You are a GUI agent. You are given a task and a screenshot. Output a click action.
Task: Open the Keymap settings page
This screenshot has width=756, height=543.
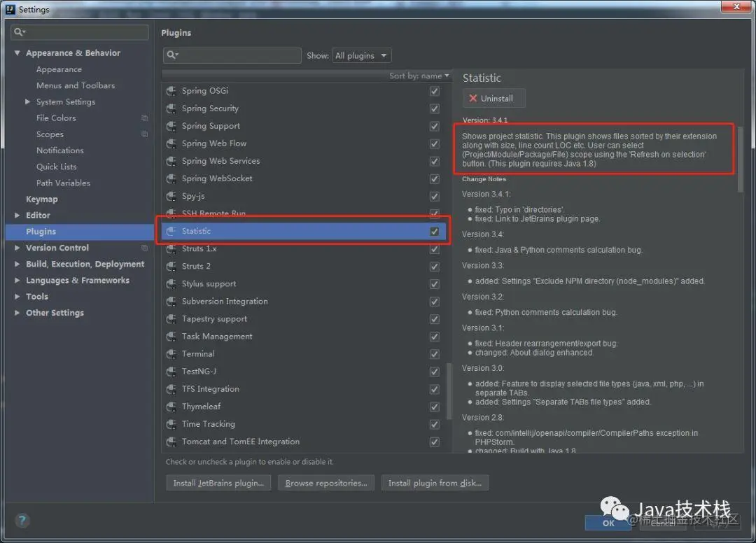pos(42,199)
